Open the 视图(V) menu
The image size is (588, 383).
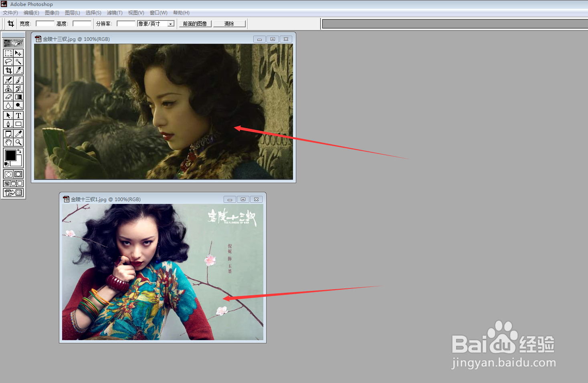[136, 13]
